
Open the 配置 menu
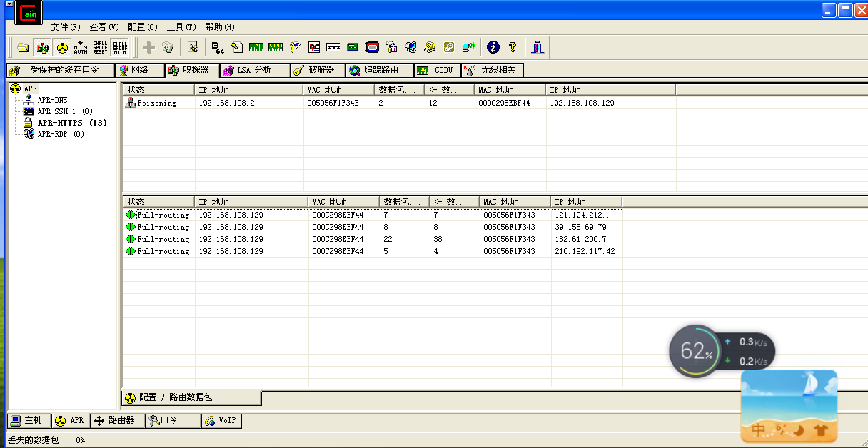[142, 27]
